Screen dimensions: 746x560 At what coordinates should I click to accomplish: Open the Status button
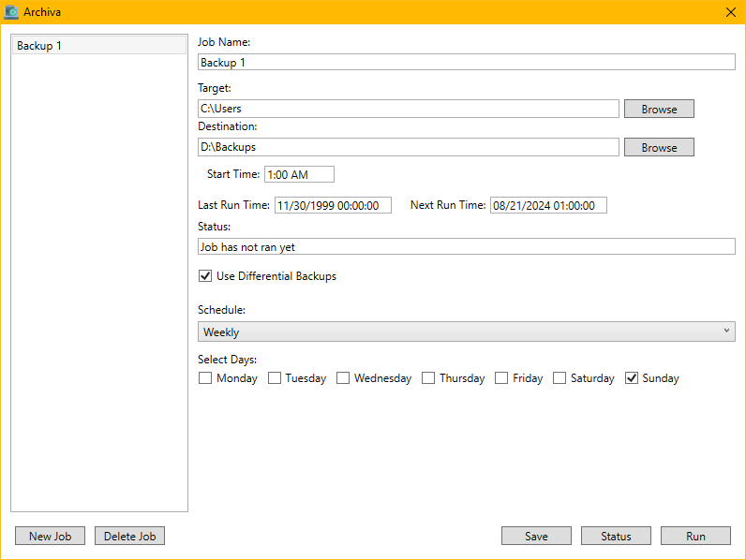616,536
